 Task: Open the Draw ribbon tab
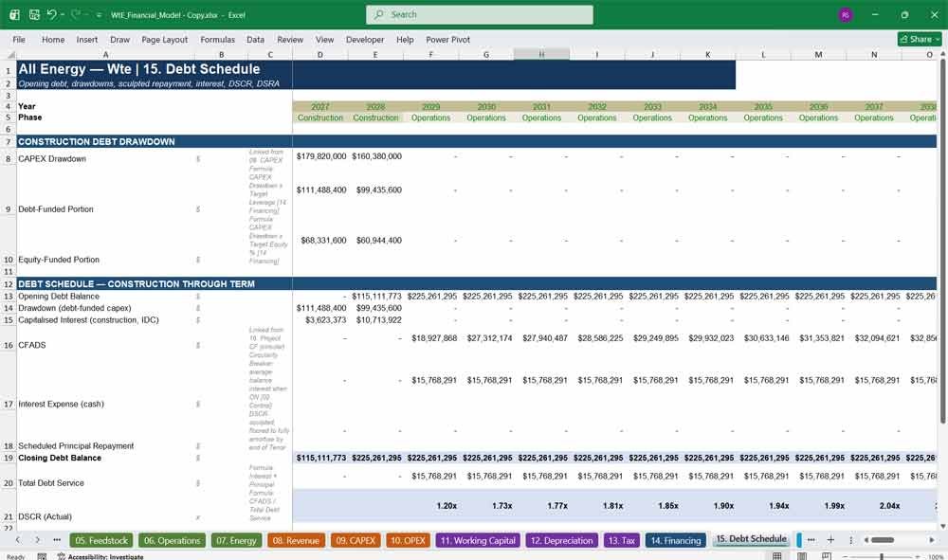click(119, 39)
